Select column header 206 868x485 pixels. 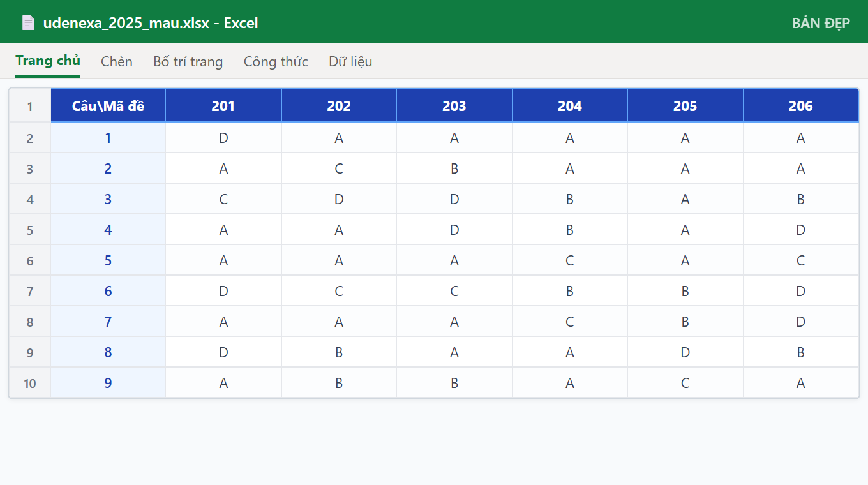[x=801, y=106]
